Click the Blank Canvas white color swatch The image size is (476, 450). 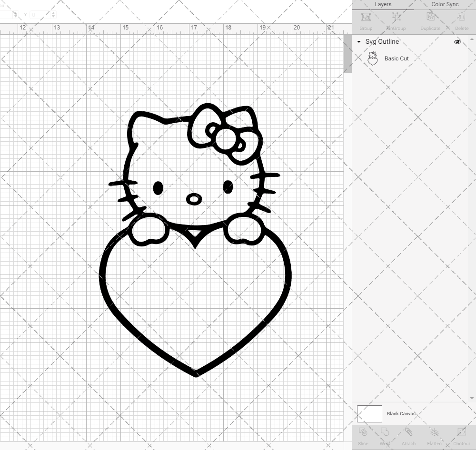[369, 414]
